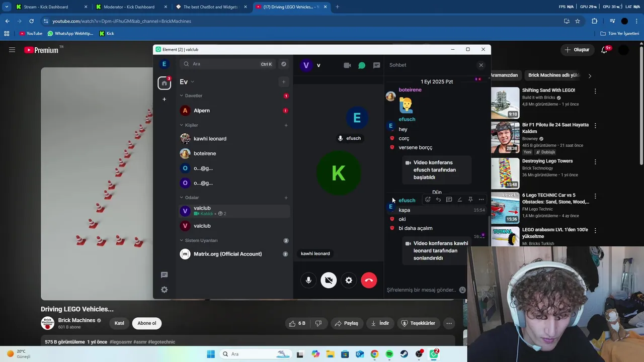Open Spotify from the taskbar
The width and height of the screenshot is (644, 362).
click(389, 354)
